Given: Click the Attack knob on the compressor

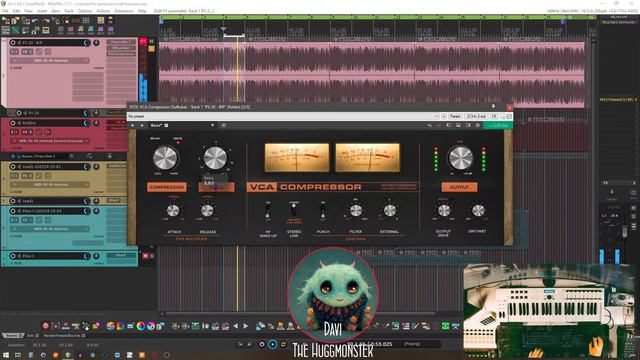Looking at the screenshot, I should coord(173,211).
